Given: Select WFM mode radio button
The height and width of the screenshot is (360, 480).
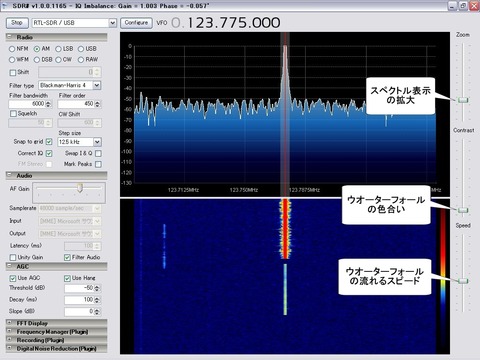Looking at the screenshot, I should click(x=12, y=60).
